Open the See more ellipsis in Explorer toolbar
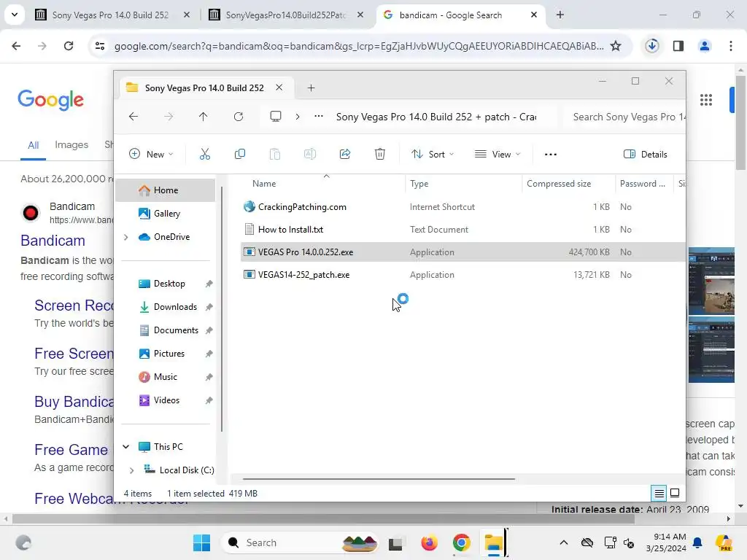This screenshot has height=560, width=747. coord(551,155)
